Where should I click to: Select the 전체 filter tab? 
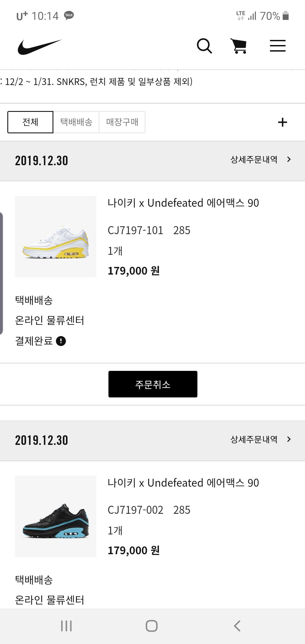[x=30, y=122]
